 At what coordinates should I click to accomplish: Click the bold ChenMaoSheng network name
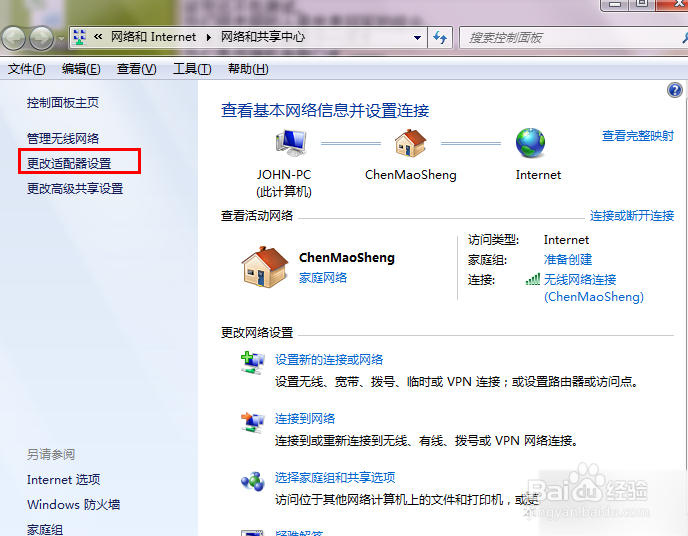pos(347,257)
